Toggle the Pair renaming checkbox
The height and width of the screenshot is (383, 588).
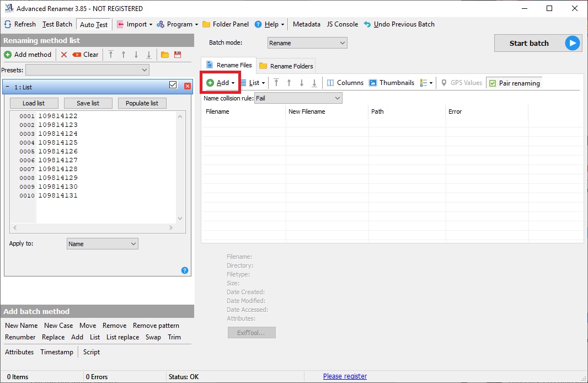click(514, 83)
